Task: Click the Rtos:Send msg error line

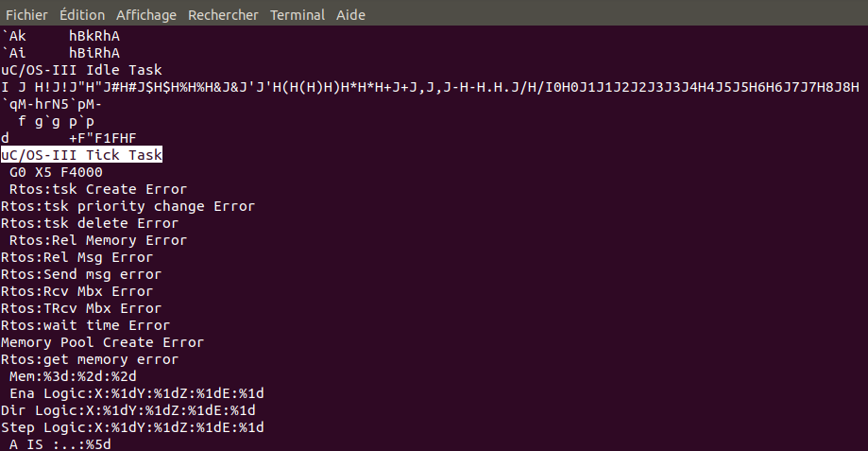Action: [x=81, y=274]
